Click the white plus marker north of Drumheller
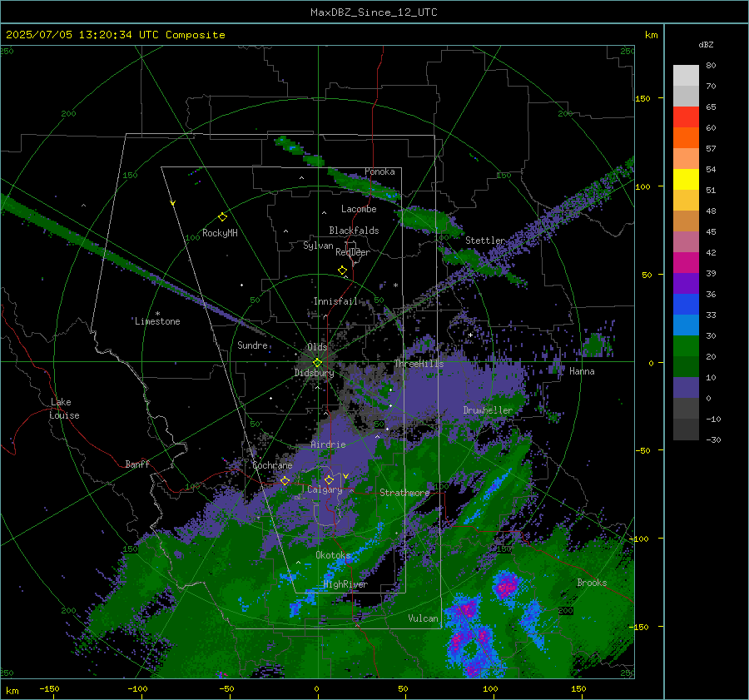 470,335
